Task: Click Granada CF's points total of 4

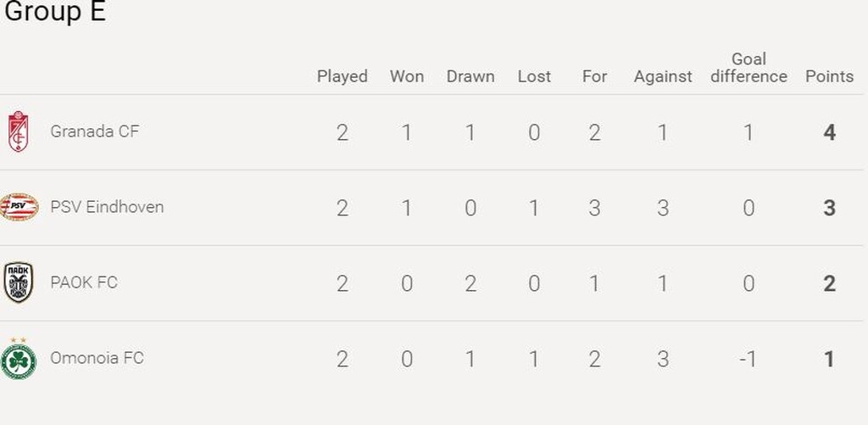Action: point(830,132)
